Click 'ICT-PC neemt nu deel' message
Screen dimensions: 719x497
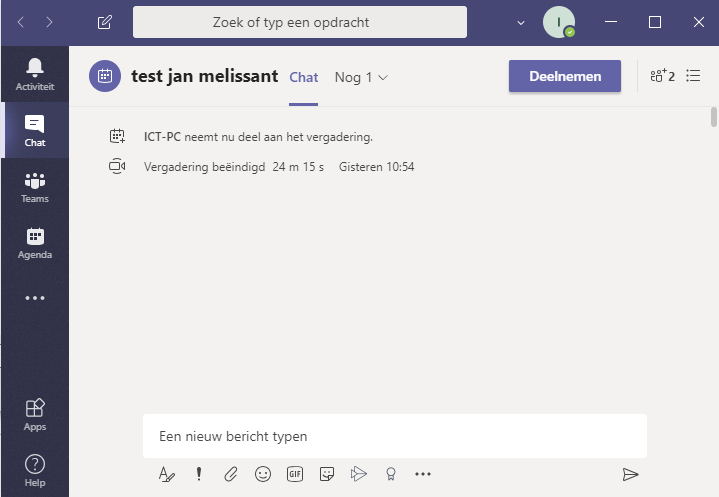tap(258, 137)
